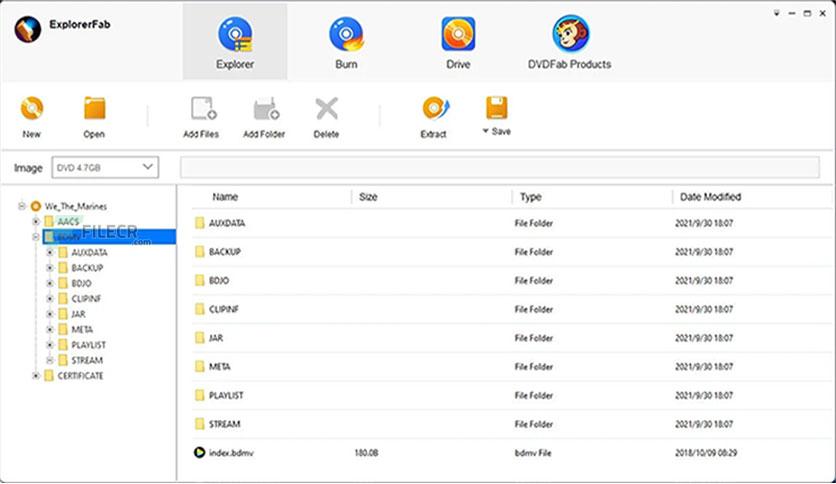
Task: Select the STREAM name in file list
Action: [x=224, y=424]
